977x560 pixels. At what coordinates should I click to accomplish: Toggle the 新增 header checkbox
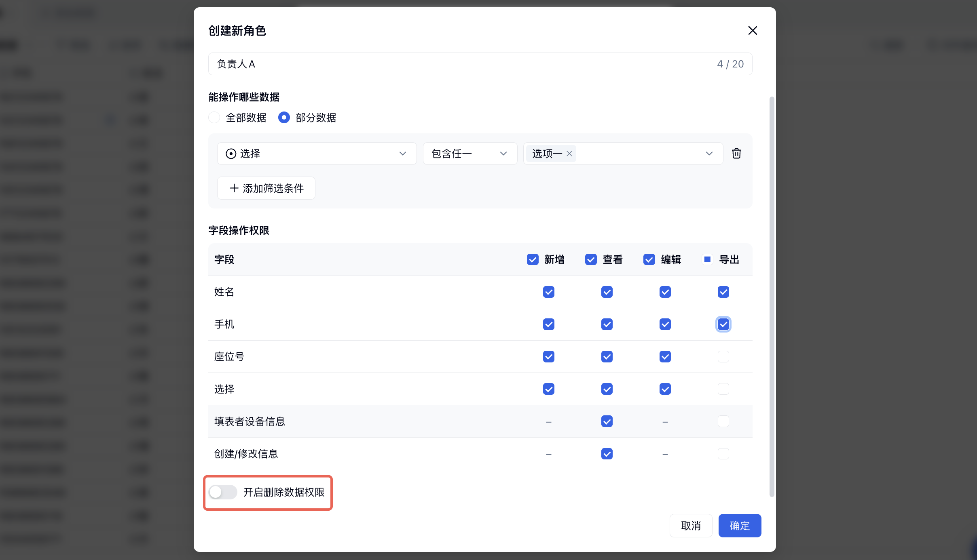(x=533, y=259)
